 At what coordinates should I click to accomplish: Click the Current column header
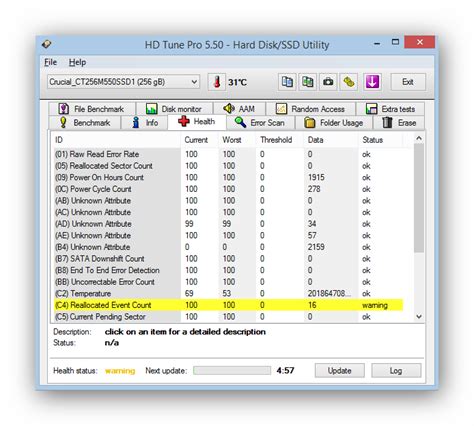pos(199,140)
